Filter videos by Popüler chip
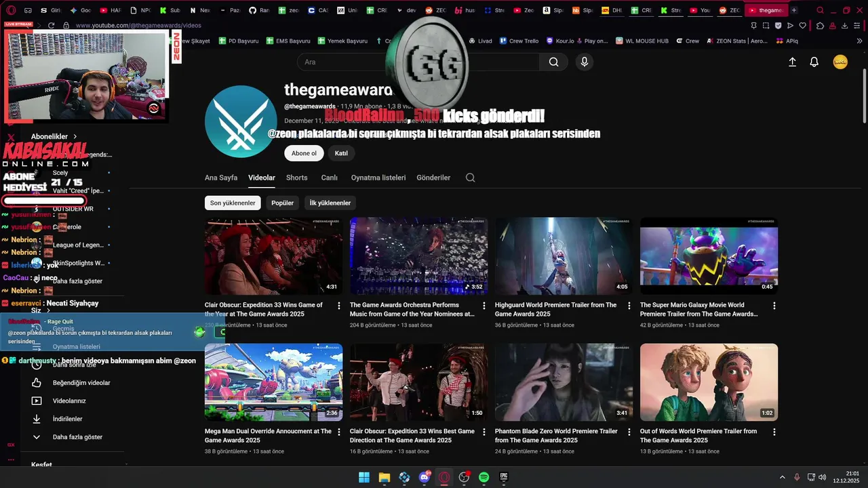The image size is (868, 488). (x=283, y=203)
